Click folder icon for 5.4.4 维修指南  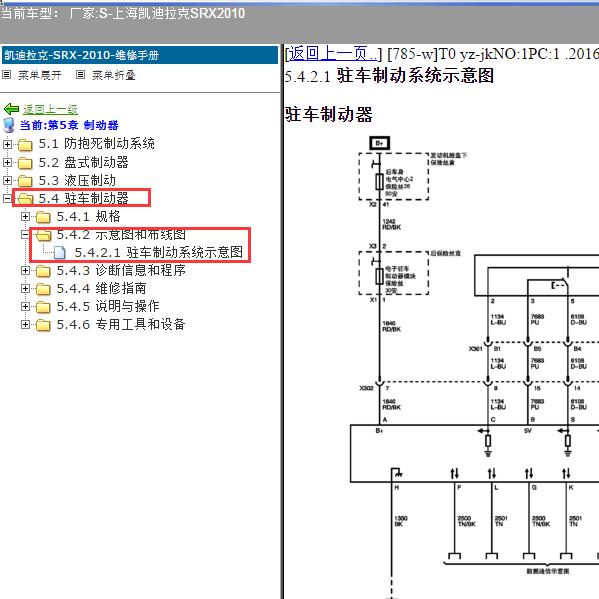tap(43, 289)
